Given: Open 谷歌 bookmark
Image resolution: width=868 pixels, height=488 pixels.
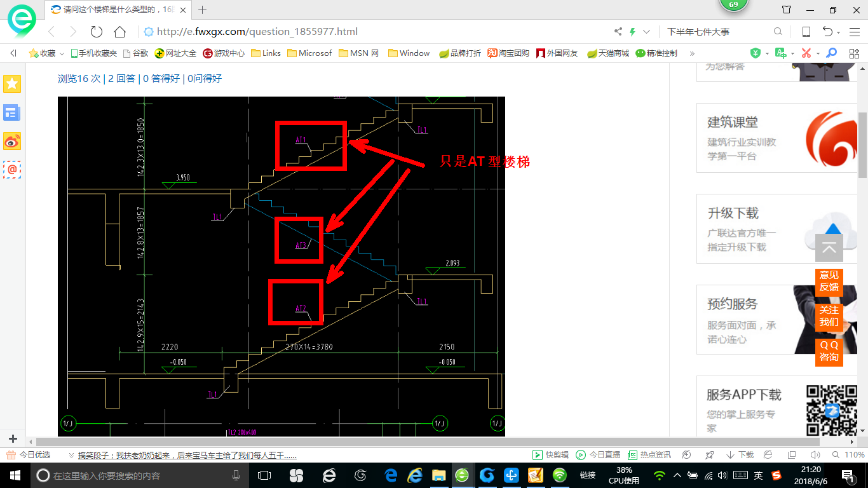Looking at the screenshot, I should [135, 53].
